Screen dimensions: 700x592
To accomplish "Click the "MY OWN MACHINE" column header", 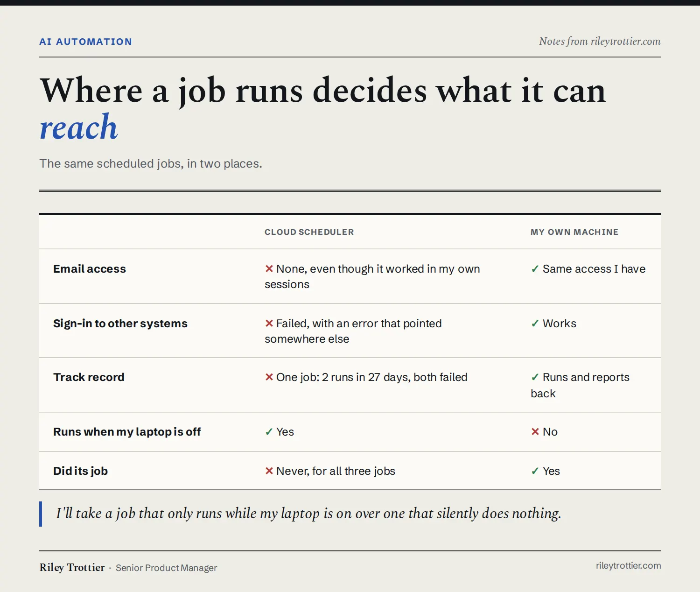I will point(574,232).
